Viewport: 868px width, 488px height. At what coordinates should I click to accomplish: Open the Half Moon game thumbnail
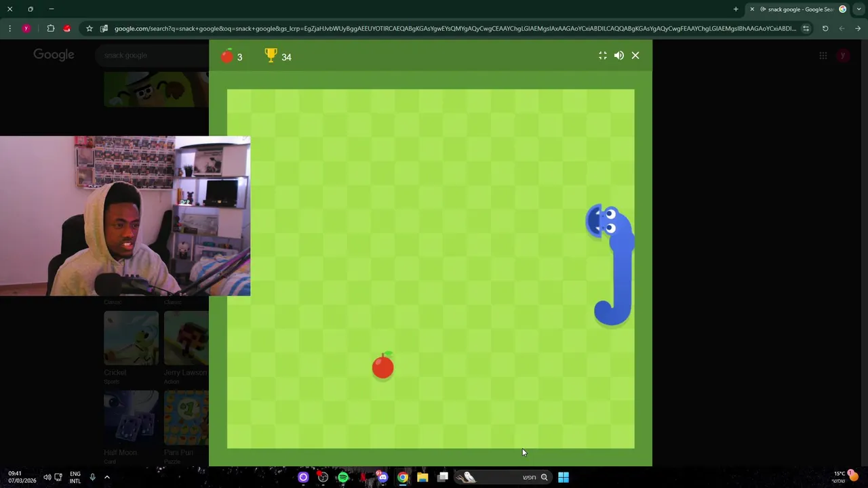(x=131, y=418)
